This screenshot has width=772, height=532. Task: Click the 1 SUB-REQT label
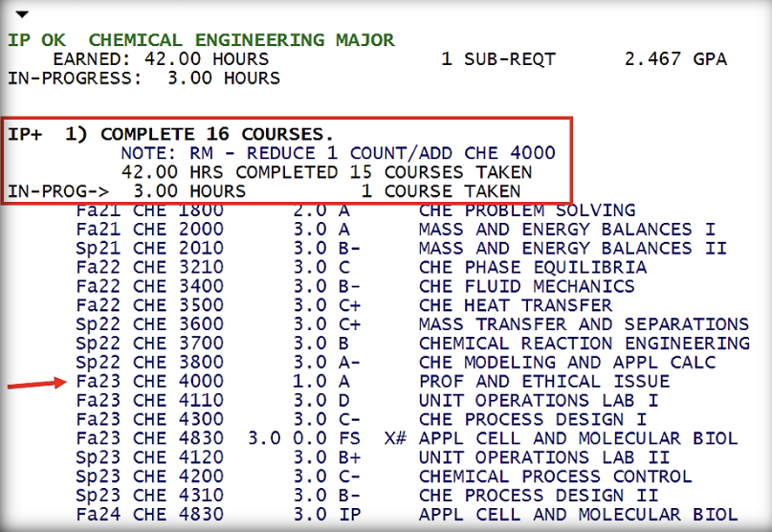click(x=497, y=59)
